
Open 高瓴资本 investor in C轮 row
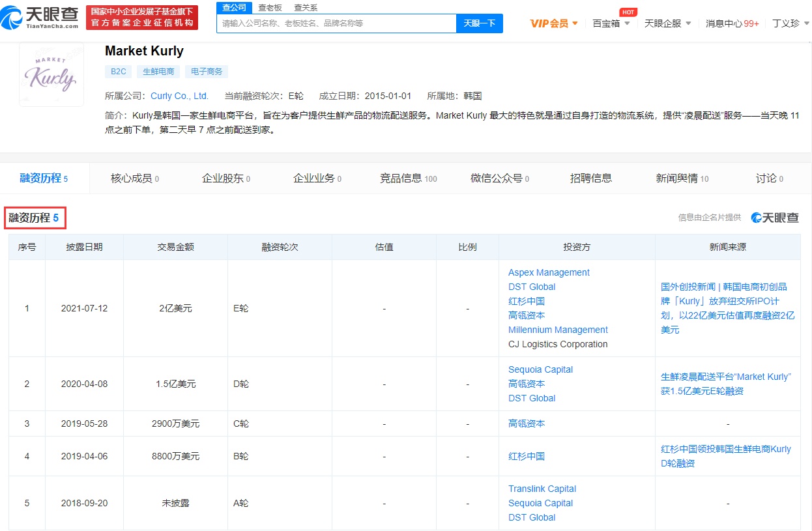pos(527,423)
